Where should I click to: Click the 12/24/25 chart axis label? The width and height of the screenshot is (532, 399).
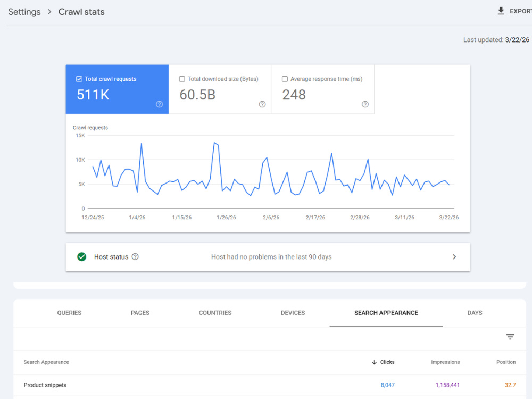click(93, 218)
